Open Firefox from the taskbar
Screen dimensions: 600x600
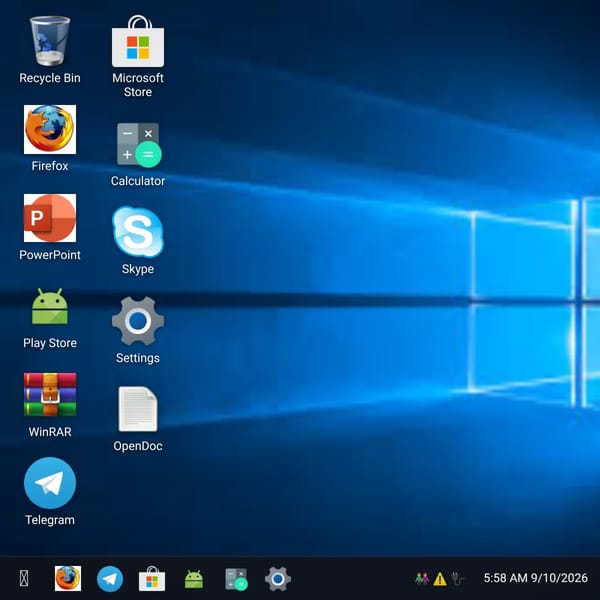[68, 578]
